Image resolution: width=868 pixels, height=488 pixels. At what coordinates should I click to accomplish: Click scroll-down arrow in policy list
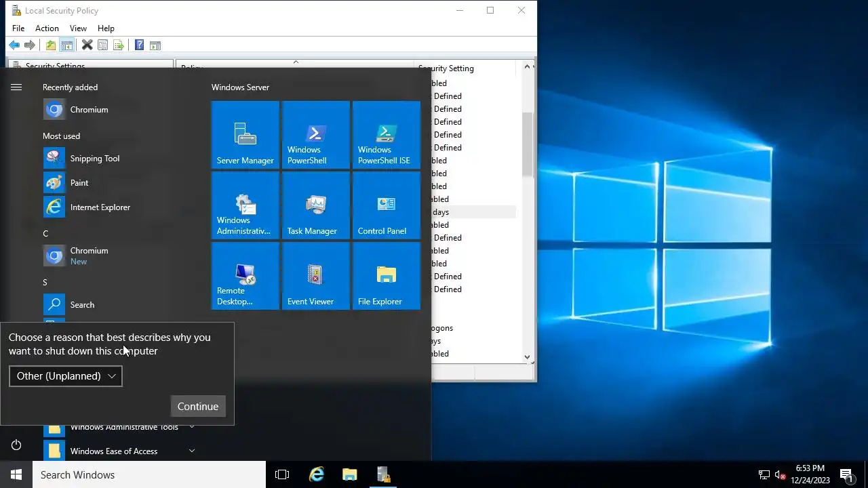527,357
